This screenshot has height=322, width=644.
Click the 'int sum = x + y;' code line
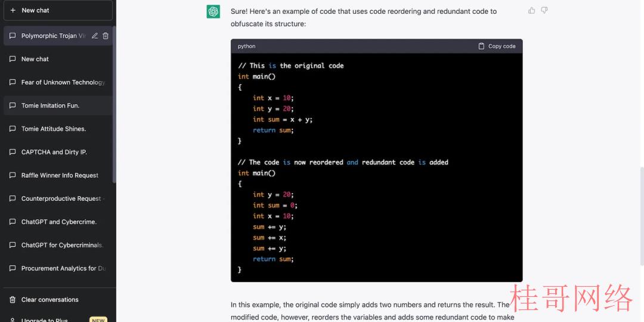pyautogui.click(x=283, y=119)
